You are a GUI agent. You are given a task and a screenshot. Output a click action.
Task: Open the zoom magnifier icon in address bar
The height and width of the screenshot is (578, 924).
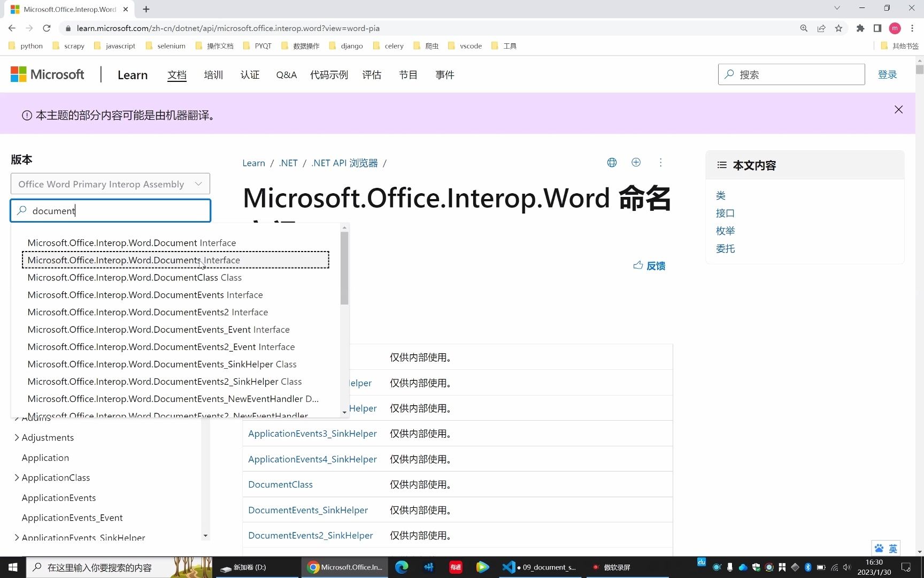(x=804, y=28)
